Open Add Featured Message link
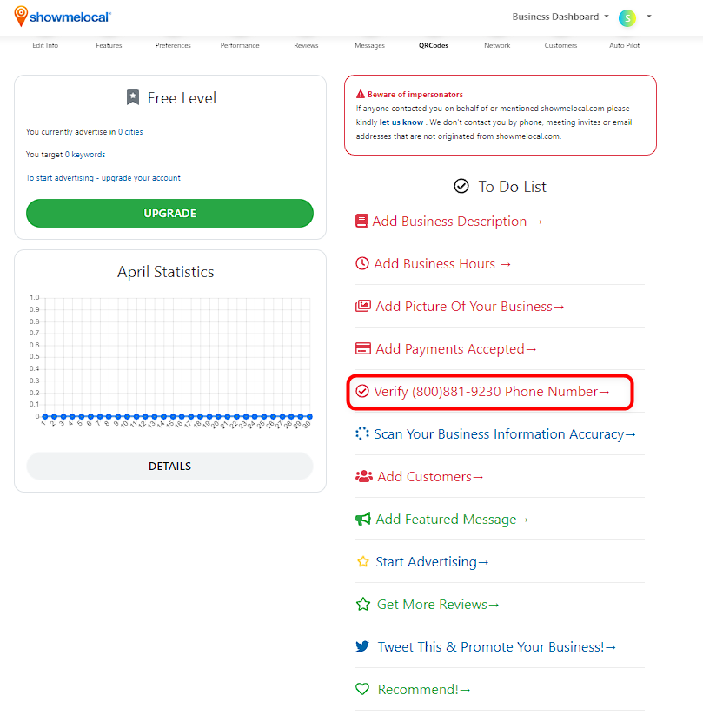 pyautogui.click(x=452, y=519)
